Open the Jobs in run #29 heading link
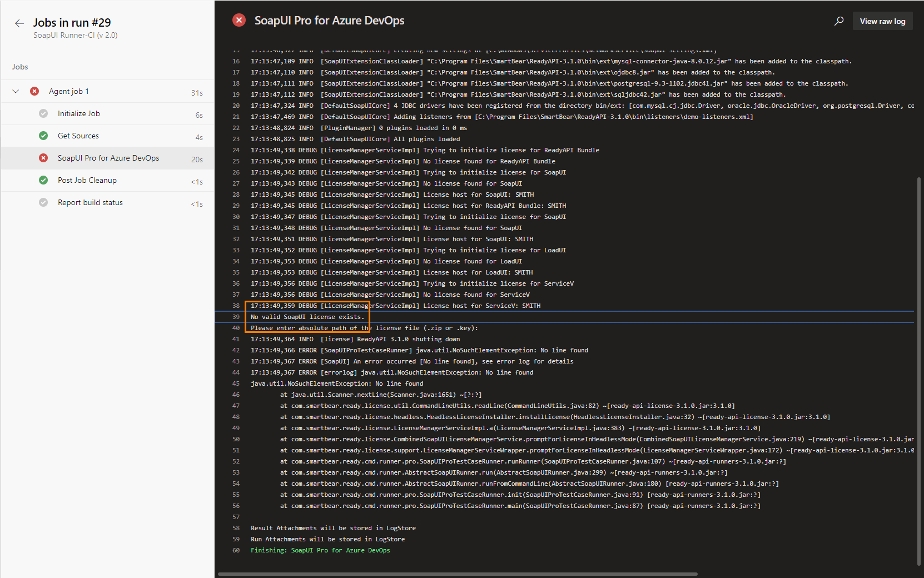924x578 pixels. click(x=72, y=22)
